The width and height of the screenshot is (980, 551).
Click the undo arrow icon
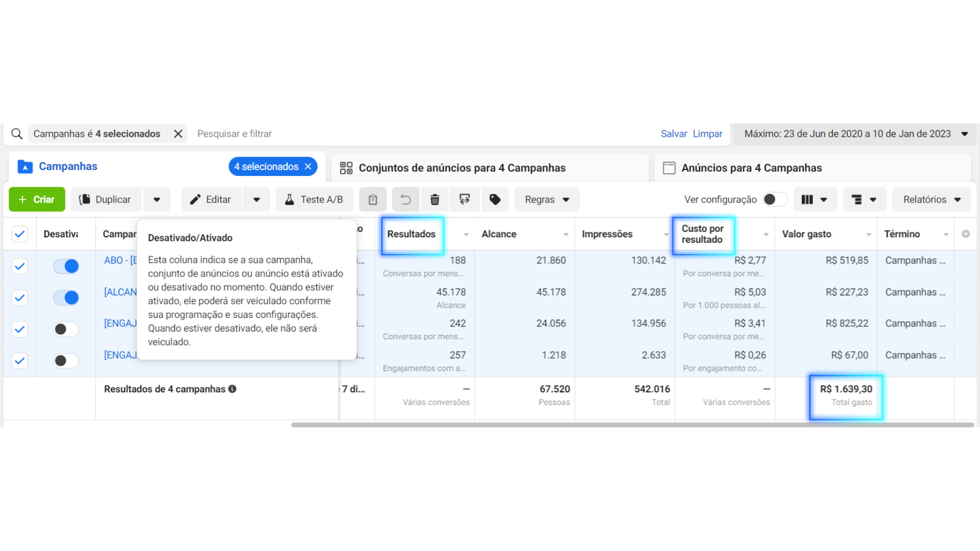(406, 199)
